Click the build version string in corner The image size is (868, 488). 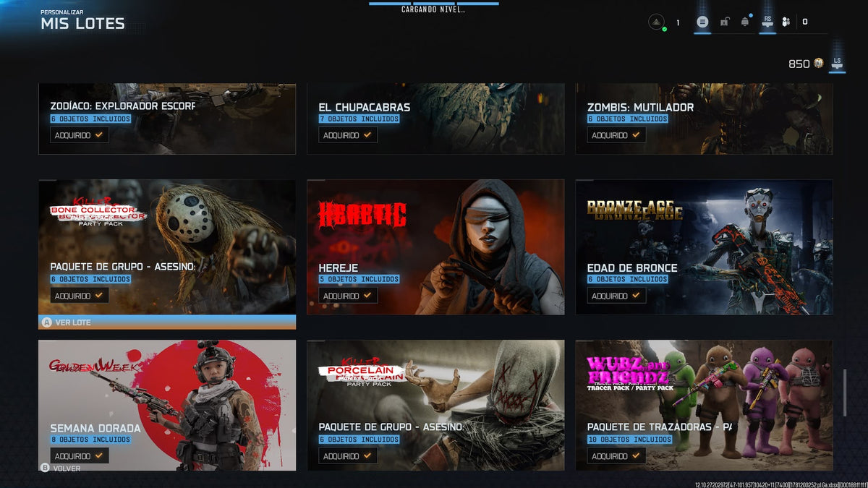781,485
